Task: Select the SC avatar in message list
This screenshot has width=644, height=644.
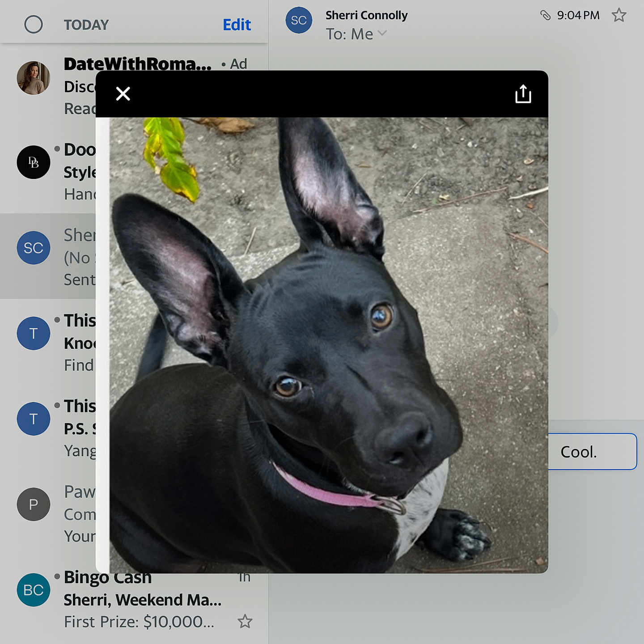Action: (34, 248)
